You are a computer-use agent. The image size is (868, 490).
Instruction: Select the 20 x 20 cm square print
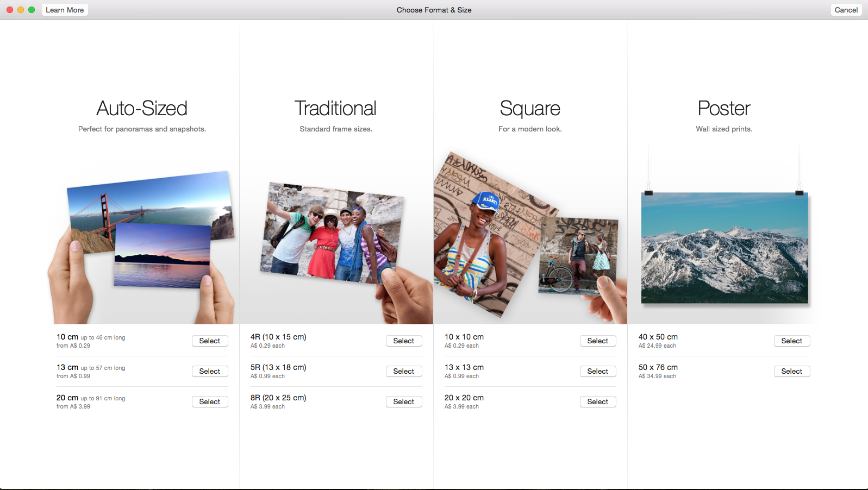pos(597,401)
